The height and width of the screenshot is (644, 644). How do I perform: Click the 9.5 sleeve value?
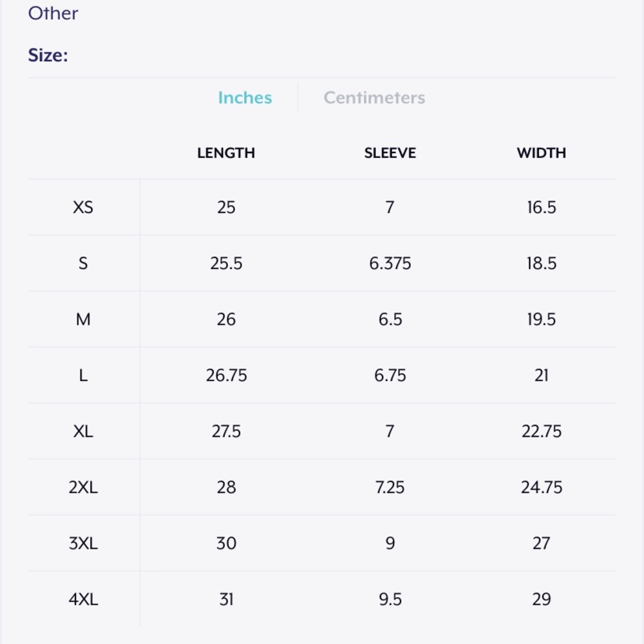point(390,599)
